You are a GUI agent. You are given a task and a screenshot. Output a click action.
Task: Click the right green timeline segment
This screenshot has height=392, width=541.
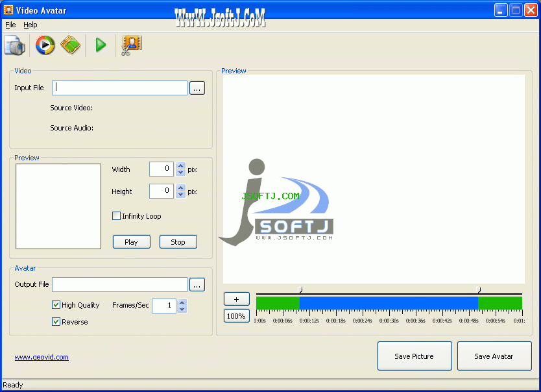coord(500,303)
